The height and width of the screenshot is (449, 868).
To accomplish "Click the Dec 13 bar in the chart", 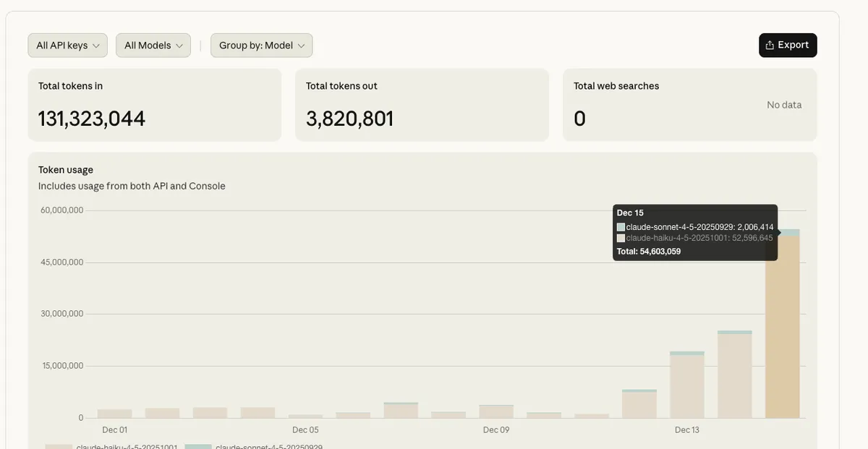I will 687,383.
